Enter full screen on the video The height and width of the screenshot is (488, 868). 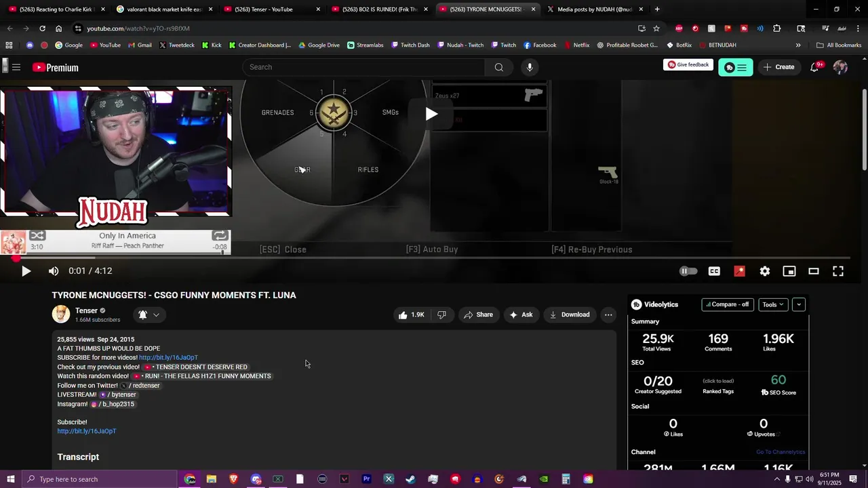click(x=838, y=271)
